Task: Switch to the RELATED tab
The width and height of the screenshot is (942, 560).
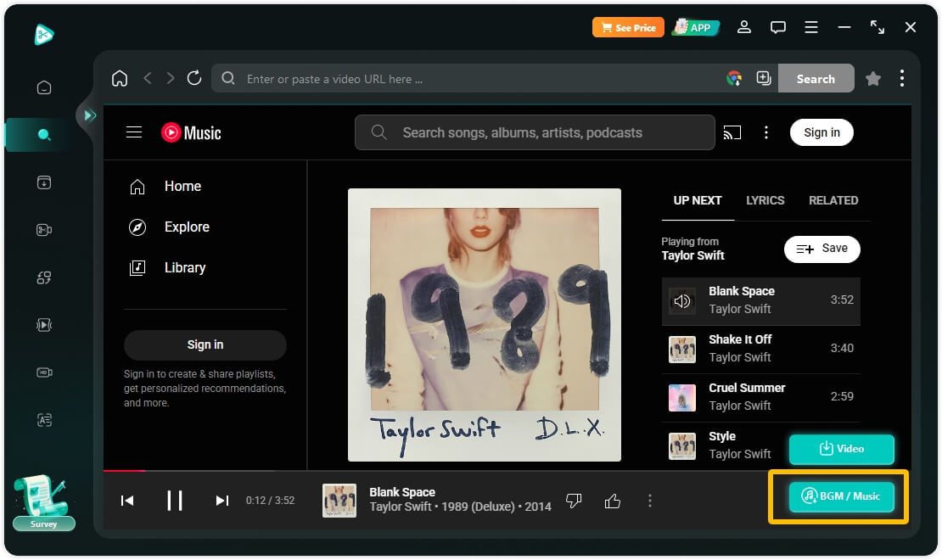Action: pos(833,201)
